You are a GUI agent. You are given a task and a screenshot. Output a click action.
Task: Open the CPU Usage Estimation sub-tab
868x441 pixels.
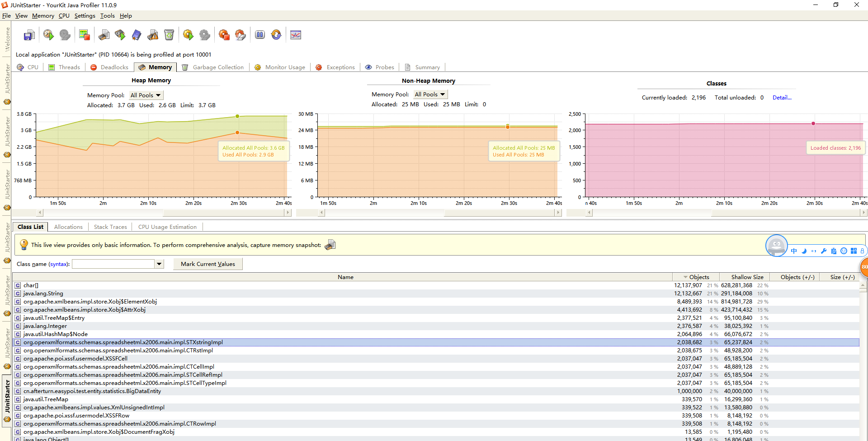pyautogui.click(x=167, y=227)
